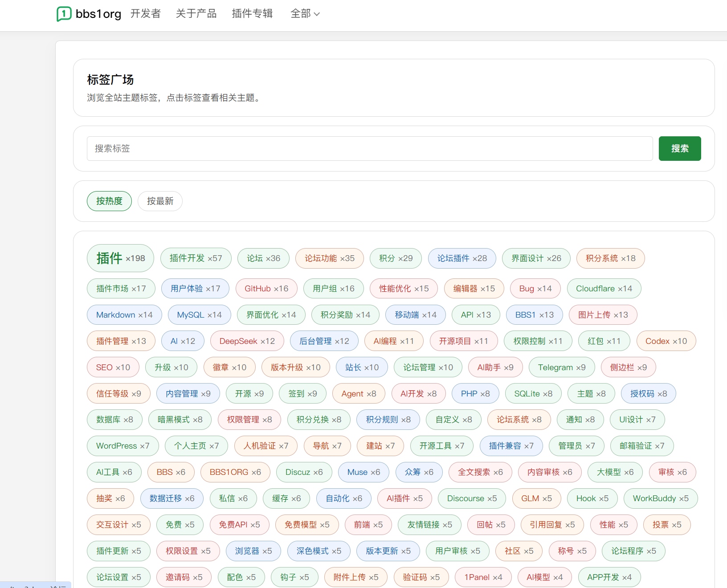Open the 数据迁移 ×6 tag
Screen dimensions: 727x588
pyautogui.click(x=172, y=498)
